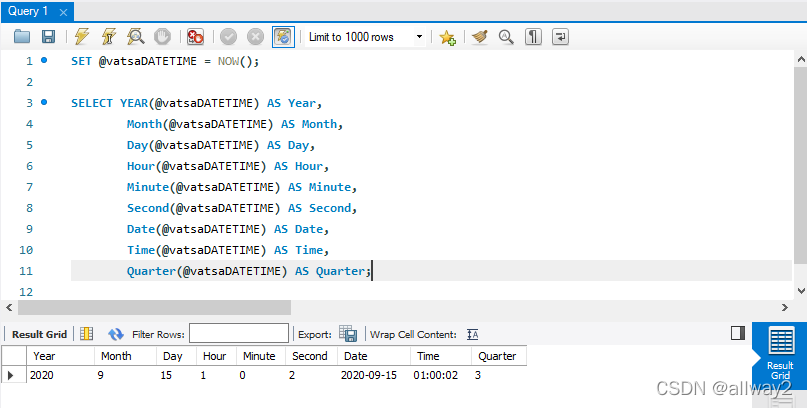
Task: Toggle Wrap Cell Content in results
Action: 473,334
